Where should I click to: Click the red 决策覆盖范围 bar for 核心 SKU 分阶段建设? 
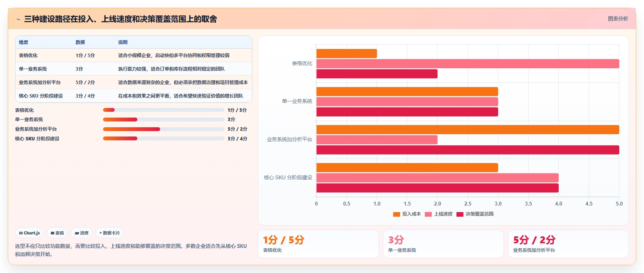click(x=438, y=188)
